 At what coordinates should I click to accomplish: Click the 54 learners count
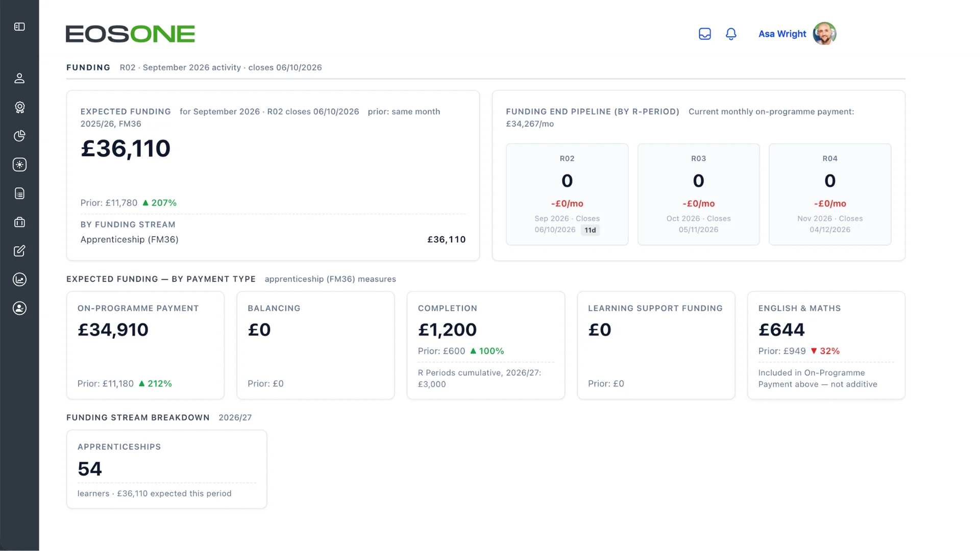[90, 469]
